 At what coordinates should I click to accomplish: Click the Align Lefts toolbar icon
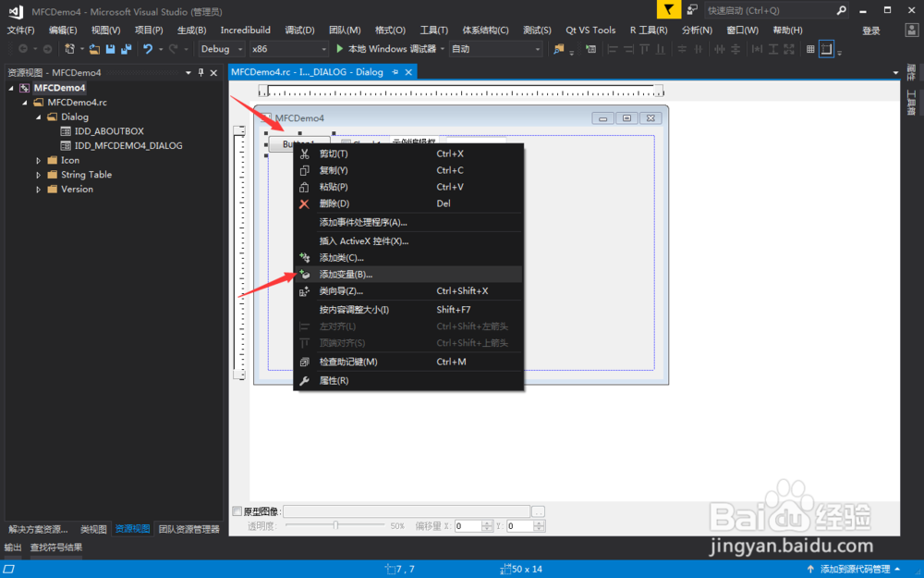point(613,49)
